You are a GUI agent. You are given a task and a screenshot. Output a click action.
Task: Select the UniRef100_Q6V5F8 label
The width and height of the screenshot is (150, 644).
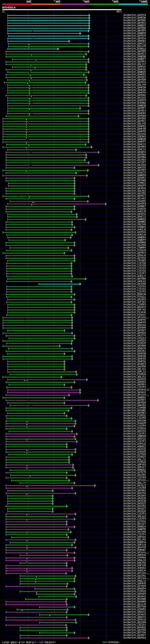click(x=135, y=204)
